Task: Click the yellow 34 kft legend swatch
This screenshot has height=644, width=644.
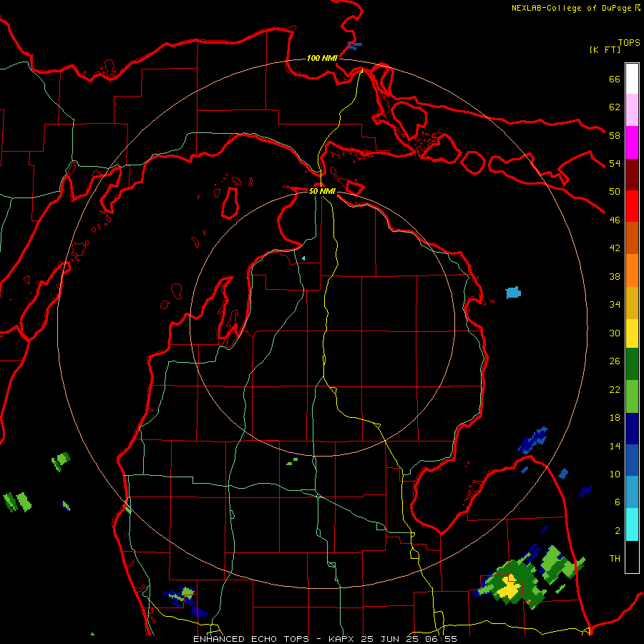Action: tap(632, 333)
